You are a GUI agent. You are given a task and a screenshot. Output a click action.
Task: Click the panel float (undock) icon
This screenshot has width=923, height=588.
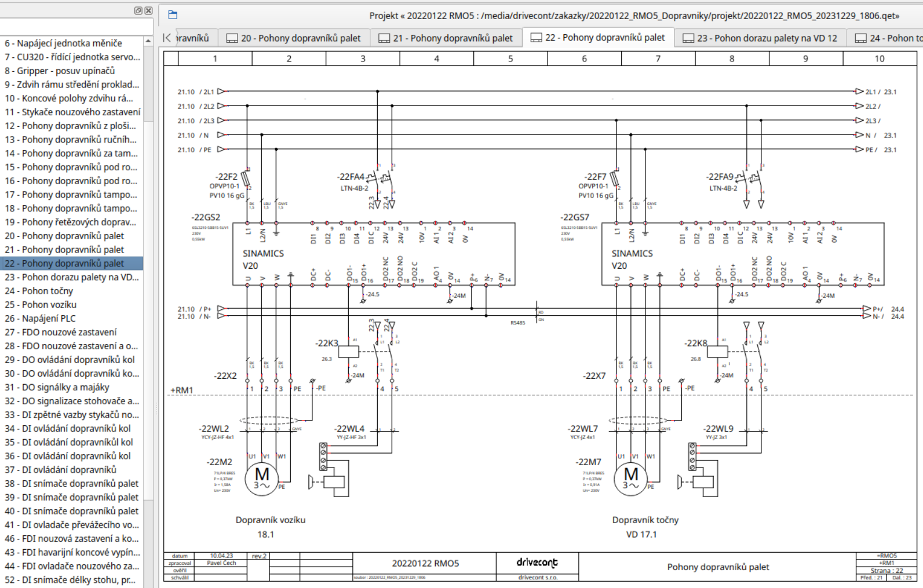click(138, 10)
